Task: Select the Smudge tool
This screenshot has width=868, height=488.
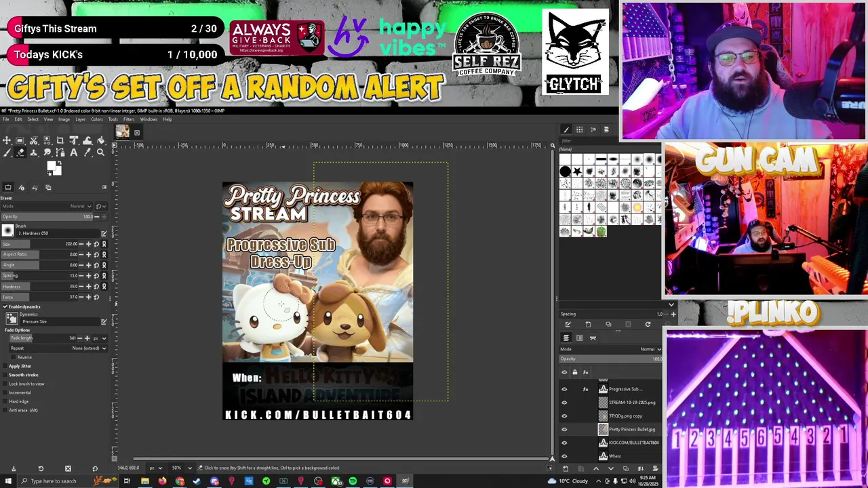Action: click(47, 152)
